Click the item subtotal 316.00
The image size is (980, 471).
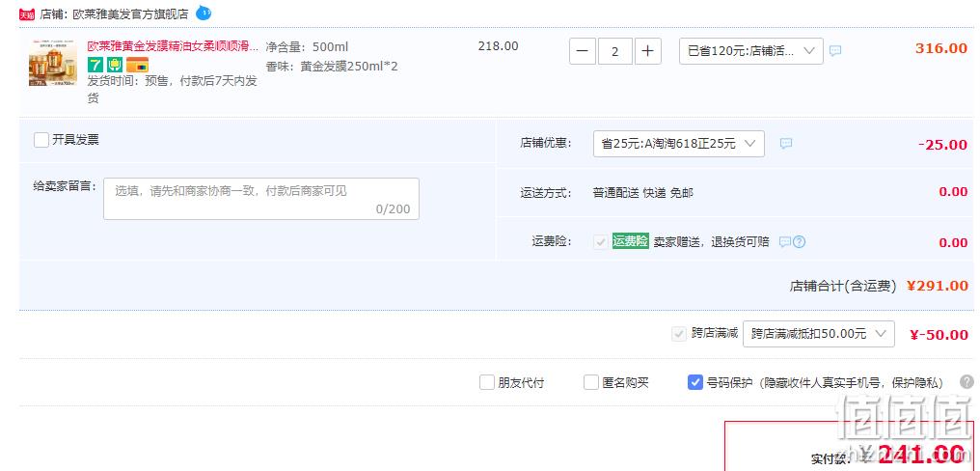click(x=941, y=49)
